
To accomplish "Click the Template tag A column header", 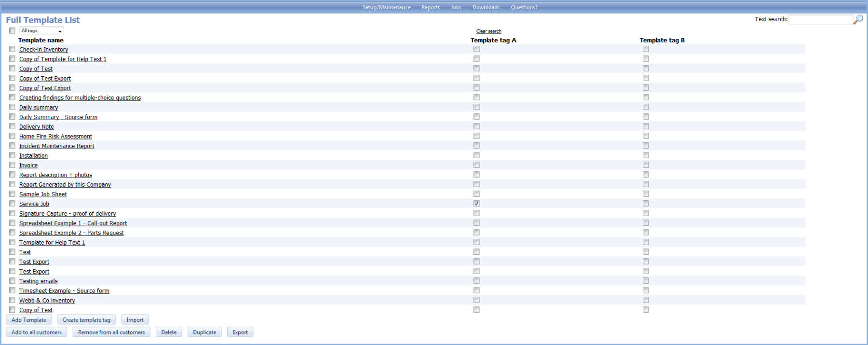I will click(x=493, y=41).
